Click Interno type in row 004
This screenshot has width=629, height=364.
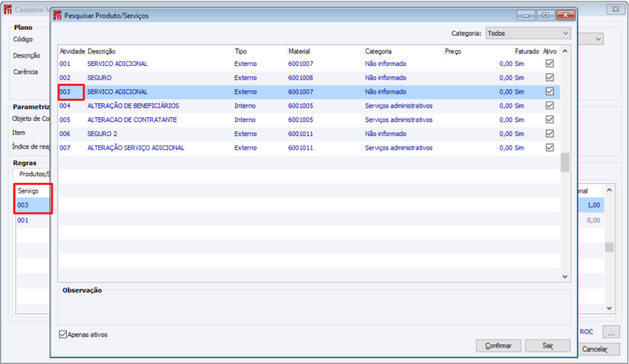click(245, 105)
